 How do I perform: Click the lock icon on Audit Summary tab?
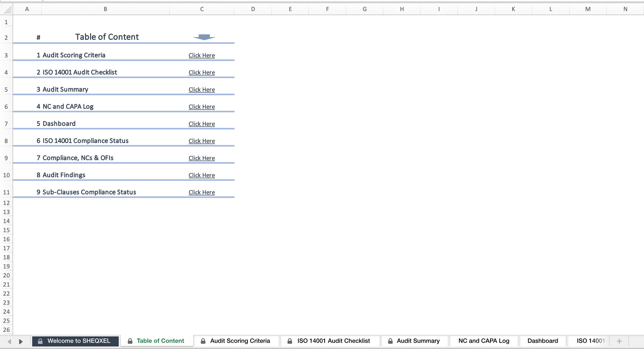[390, 341]
